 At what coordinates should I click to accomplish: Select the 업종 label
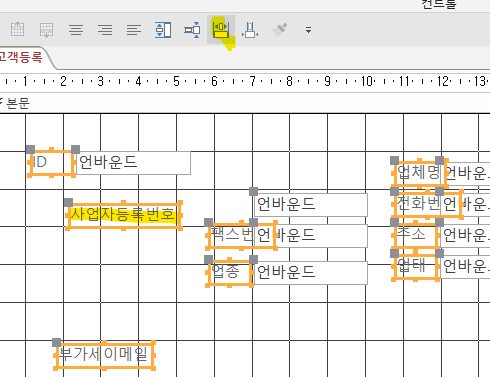229,273
